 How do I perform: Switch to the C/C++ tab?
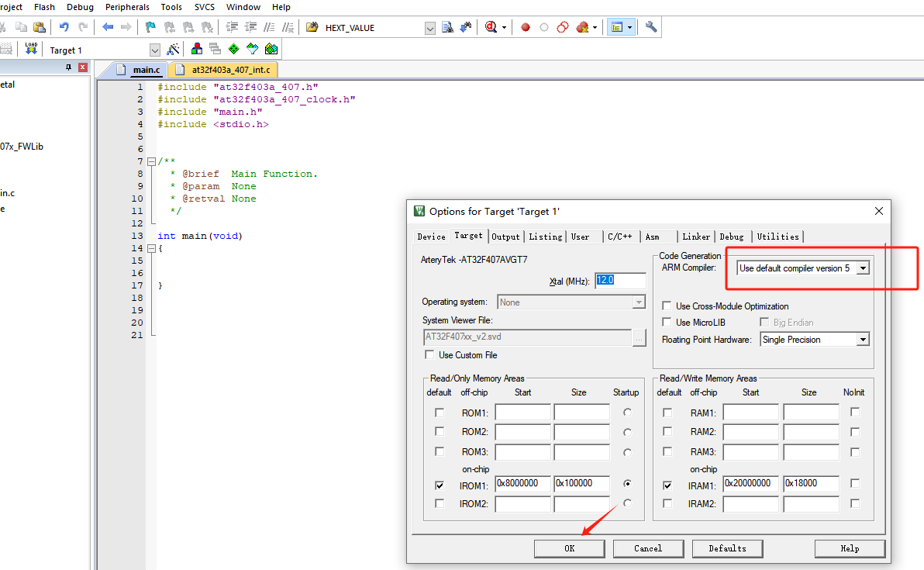620,237
